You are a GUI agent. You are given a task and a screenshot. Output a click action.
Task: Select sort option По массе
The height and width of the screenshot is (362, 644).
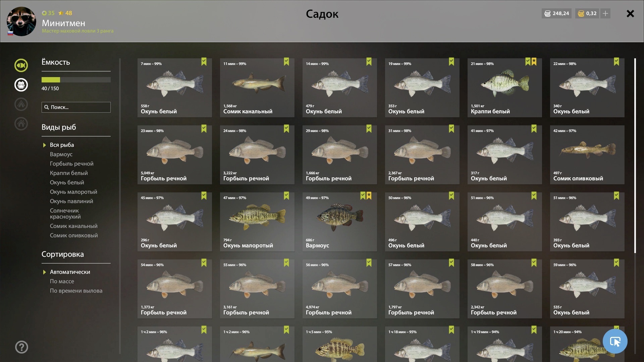tap(62, 281)
